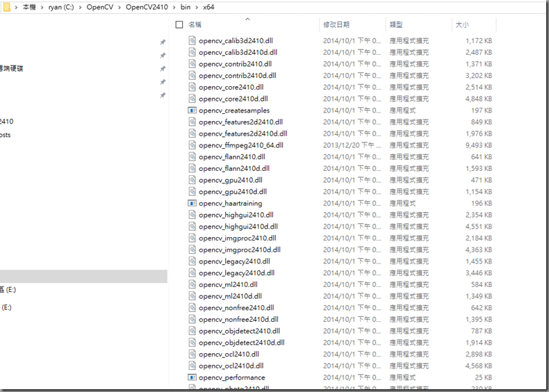This screenshot has width=549, height=392.
Task: Click the opencv_ml2410.dll file icon
Action: 192,284
